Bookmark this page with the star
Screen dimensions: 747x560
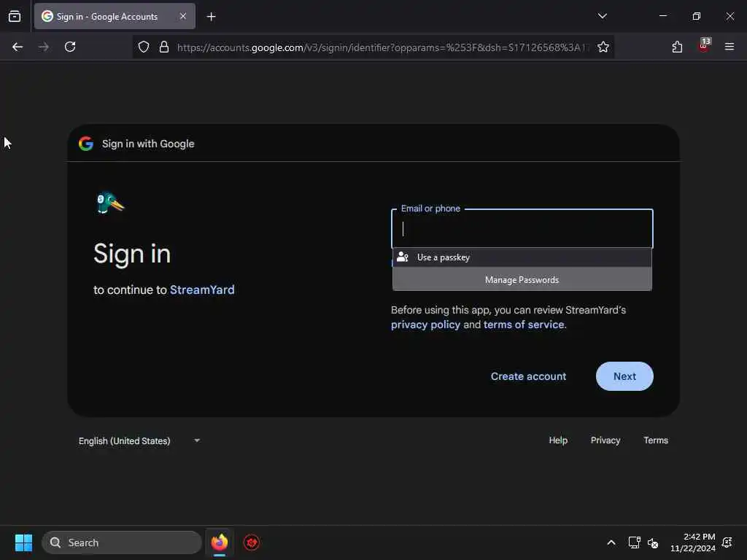(x=603, y=47)
